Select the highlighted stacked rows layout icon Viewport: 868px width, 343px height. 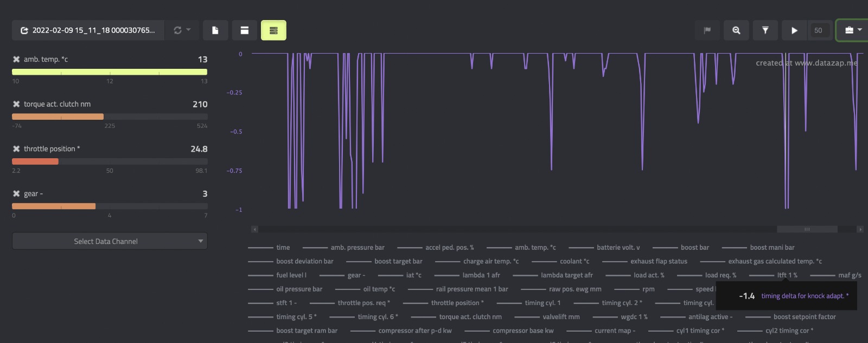pyautogui.click(x=273, y=30)
